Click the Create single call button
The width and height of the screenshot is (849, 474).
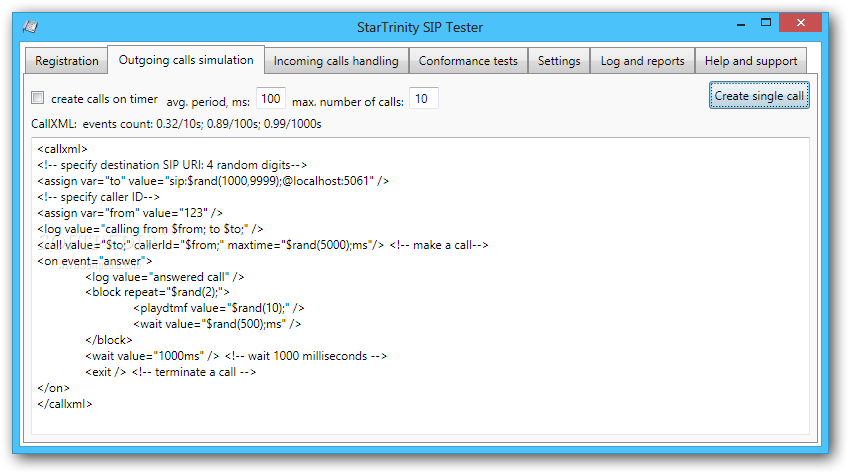pyautogui.click(x=759, y=95)
